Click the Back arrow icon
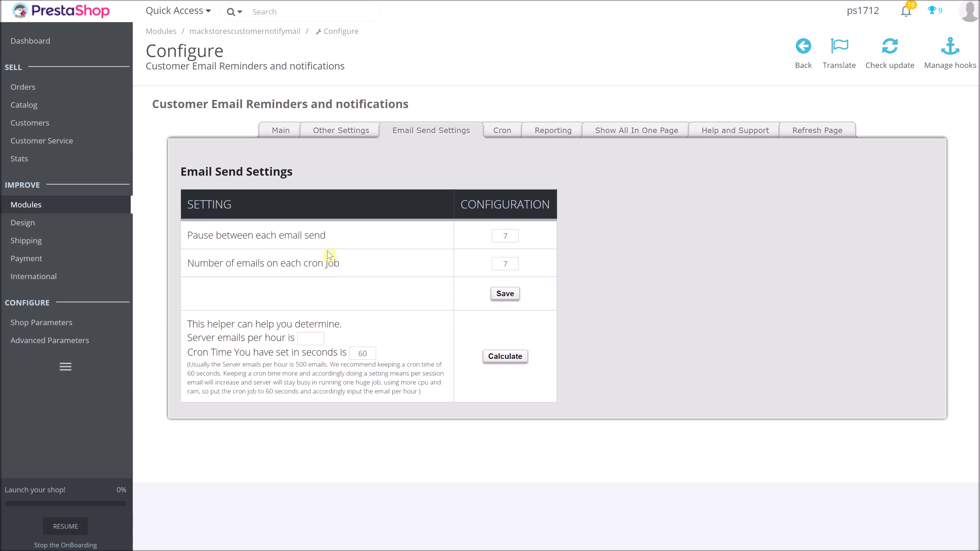This screenshot has height=551, width=980. click(x=803, y=46)
